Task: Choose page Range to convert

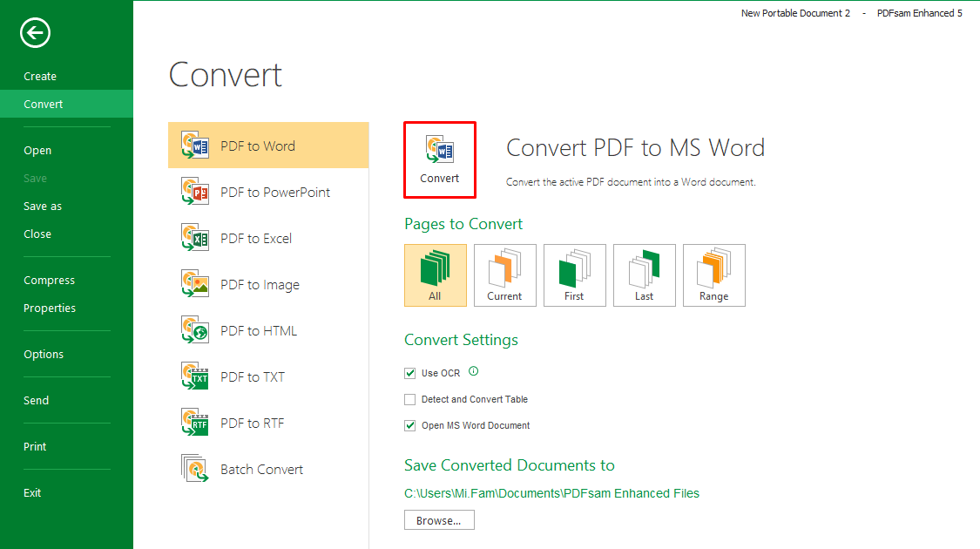Action: (x=714, y=275)
